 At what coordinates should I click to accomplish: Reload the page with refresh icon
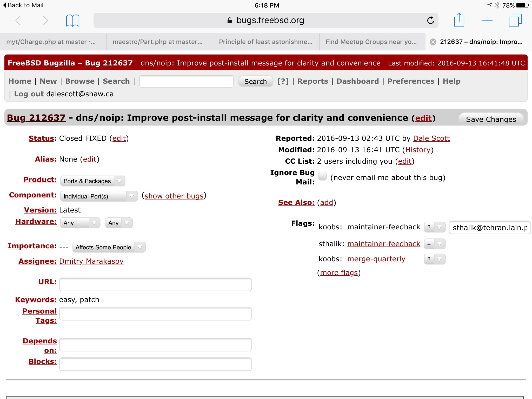point(430,20)
